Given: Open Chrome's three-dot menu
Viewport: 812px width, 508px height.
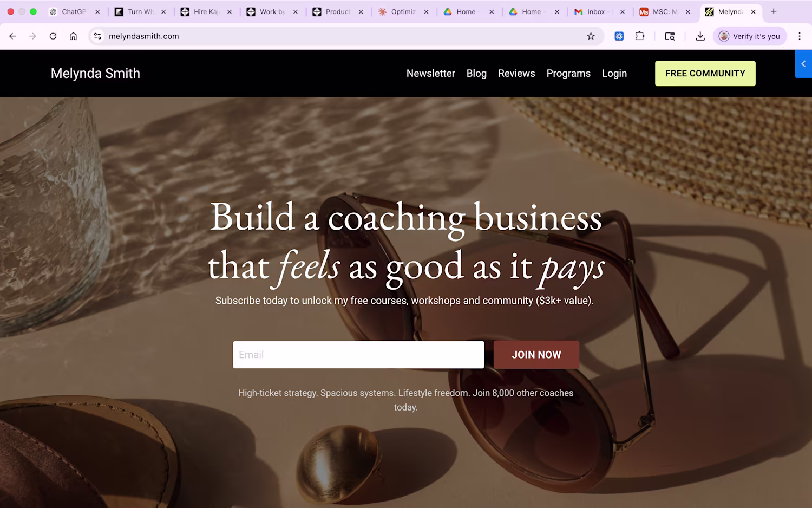Looking at the screenshot, I should [800, 36].
